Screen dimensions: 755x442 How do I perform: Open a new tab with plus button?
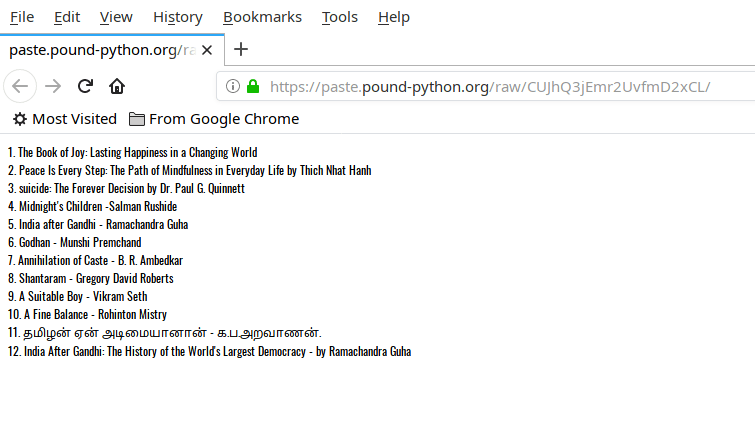coord(241,50)
